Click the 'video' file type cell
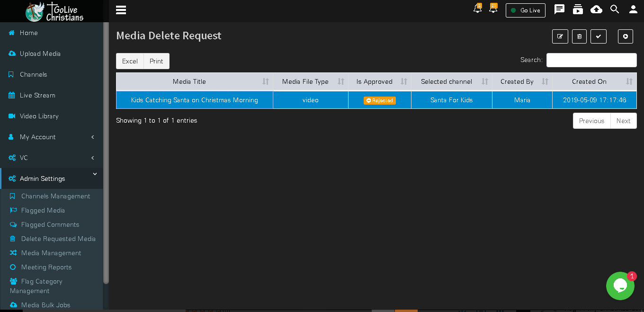Image resolution: width=644 pixels, height=312 pixels. (x=311, y=100)
